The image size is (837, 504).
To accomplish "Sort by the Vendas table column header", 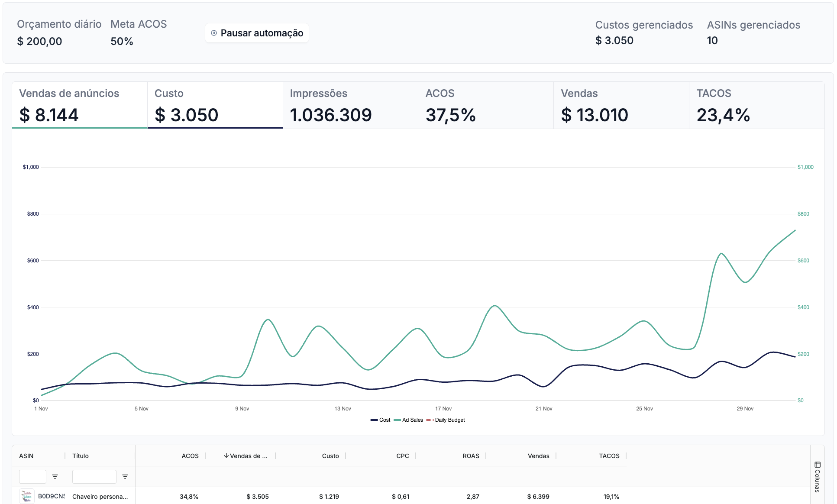I will [539, 456].
